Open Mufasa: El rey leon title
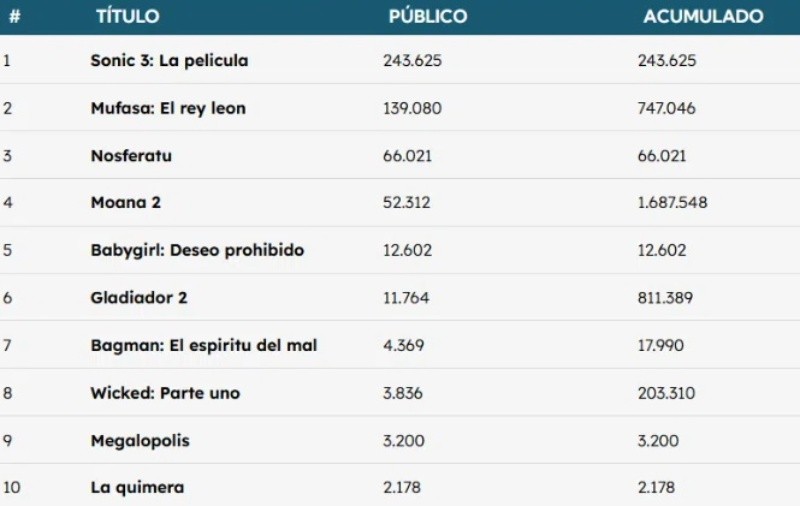This screenshot has width=800, height=506. click(168, 108)
